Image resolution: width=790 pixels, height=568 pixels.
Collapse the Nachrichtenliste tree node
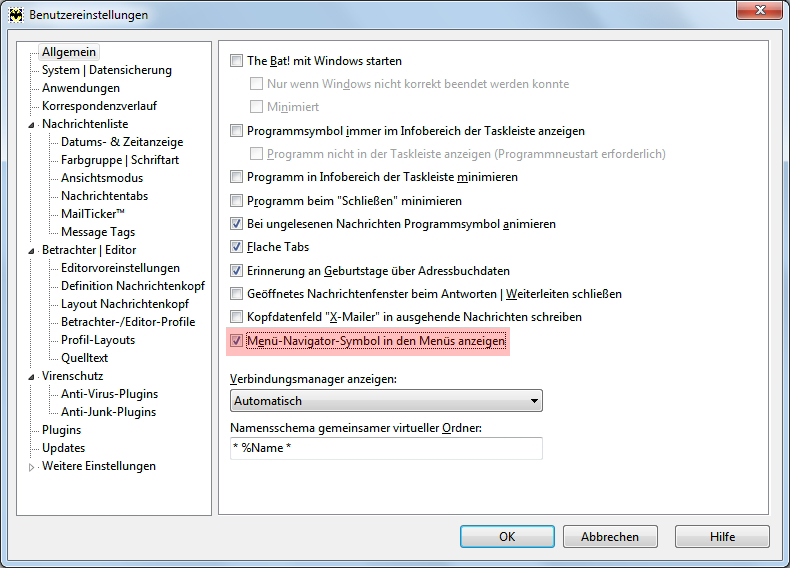tap(31, 124)
